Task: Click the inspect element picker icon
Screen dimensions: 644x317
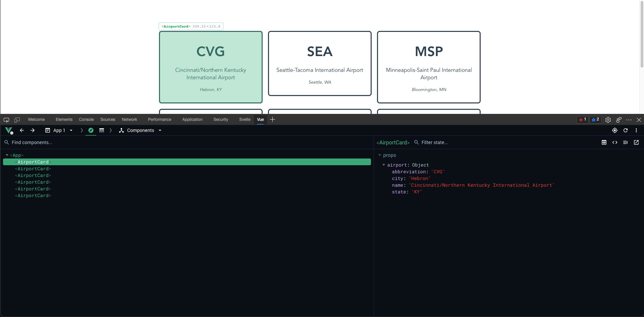Action: (6, 120)
